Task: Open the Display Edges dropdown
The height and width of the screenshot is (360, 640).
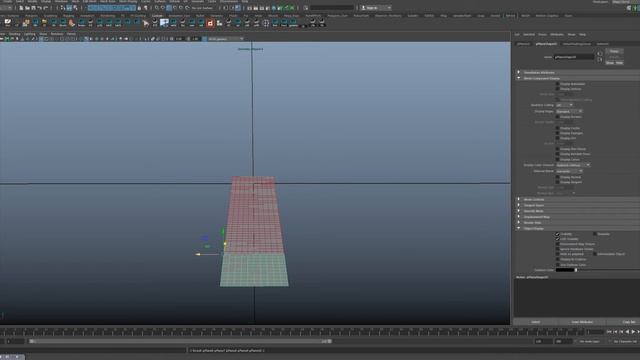Action: (x=569, y=111)
